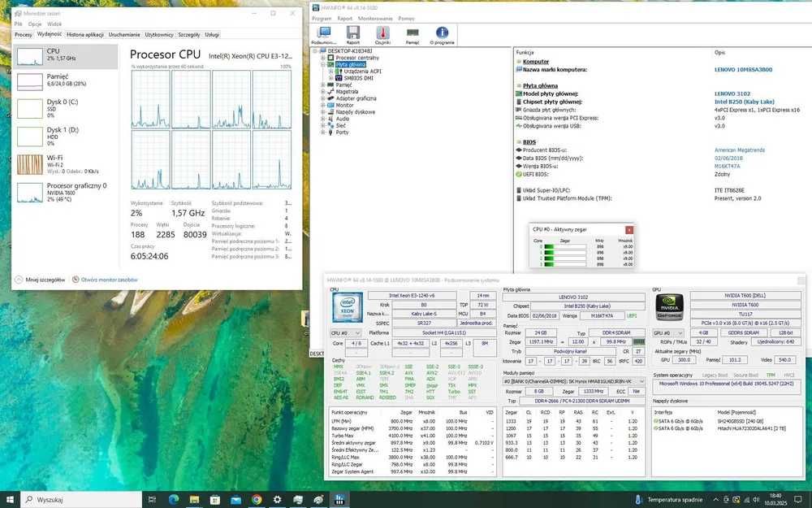Viewport: 812px width, 508px height.
Task: Click the Windows Start button
Action: 10,500
